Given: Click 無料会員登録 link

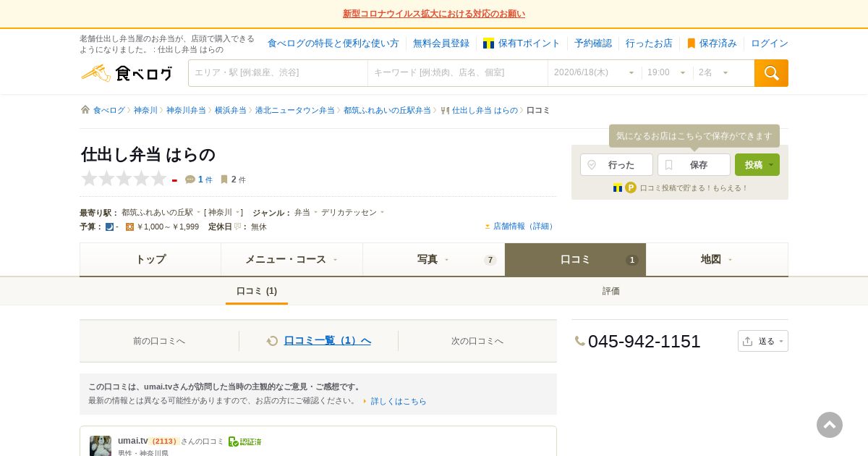Looking at the screenshot, I should coord(441,43).
